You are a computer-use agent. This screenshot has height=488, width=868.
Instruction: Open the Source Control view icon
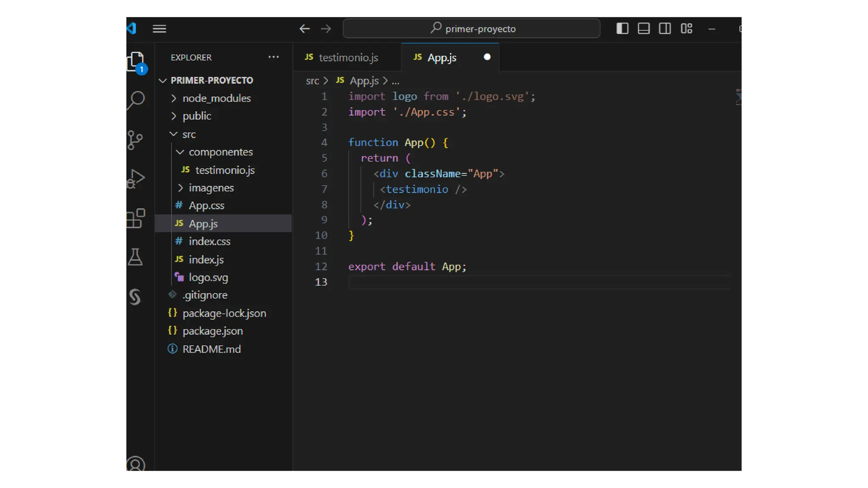tap(135, 140)
